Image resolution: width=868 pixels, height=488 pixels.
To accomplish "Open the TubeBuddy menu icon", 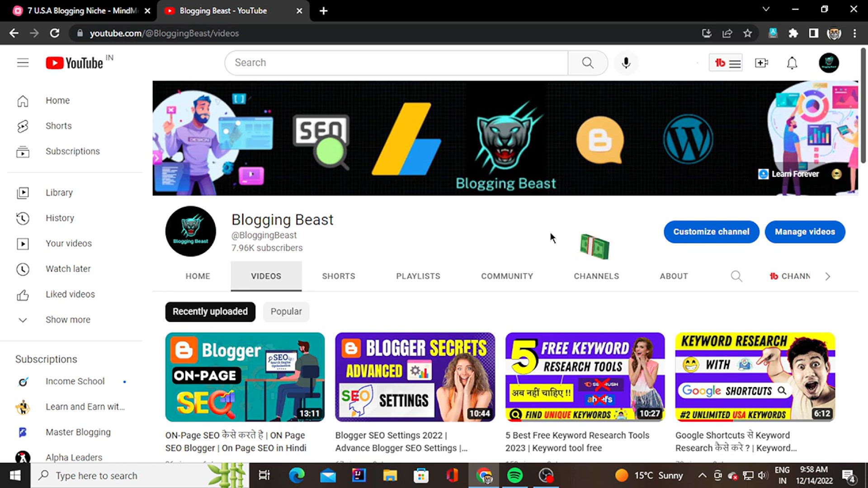I will [726, 63].
